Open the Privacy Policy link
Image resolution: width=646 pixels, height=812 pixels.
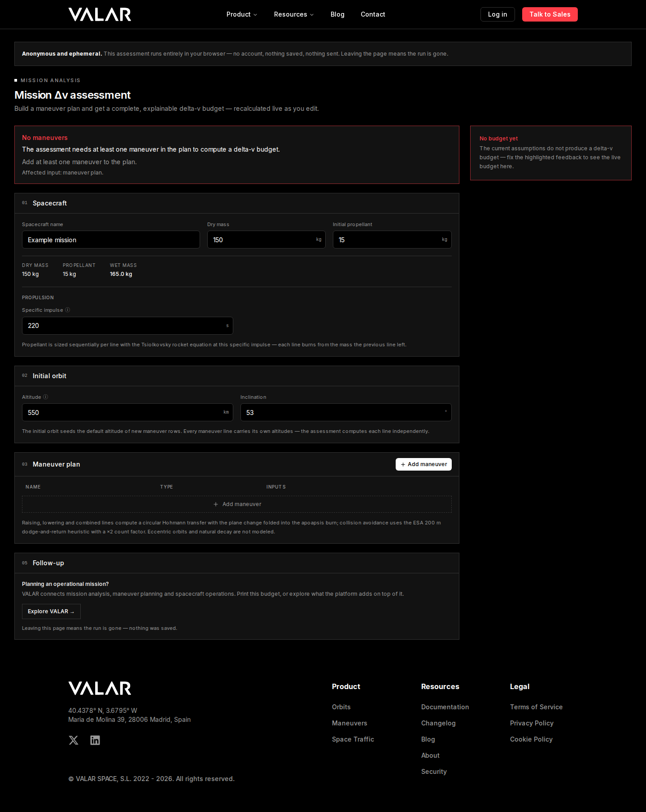coord(532,723)
